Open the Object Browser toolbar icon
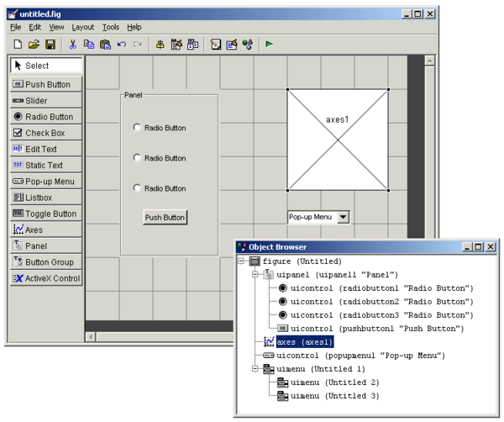The height and width of the screenshot is (422, 504). (248, 44)
